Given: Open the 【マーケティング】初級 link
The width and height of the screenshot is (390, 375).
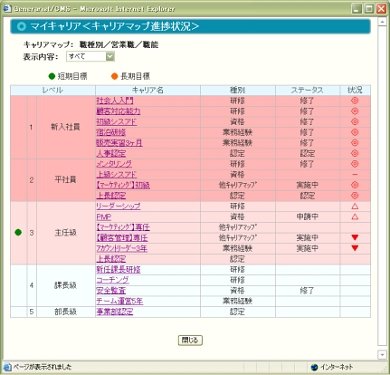Looking at the screenshot, I should (x=123, y=185).
